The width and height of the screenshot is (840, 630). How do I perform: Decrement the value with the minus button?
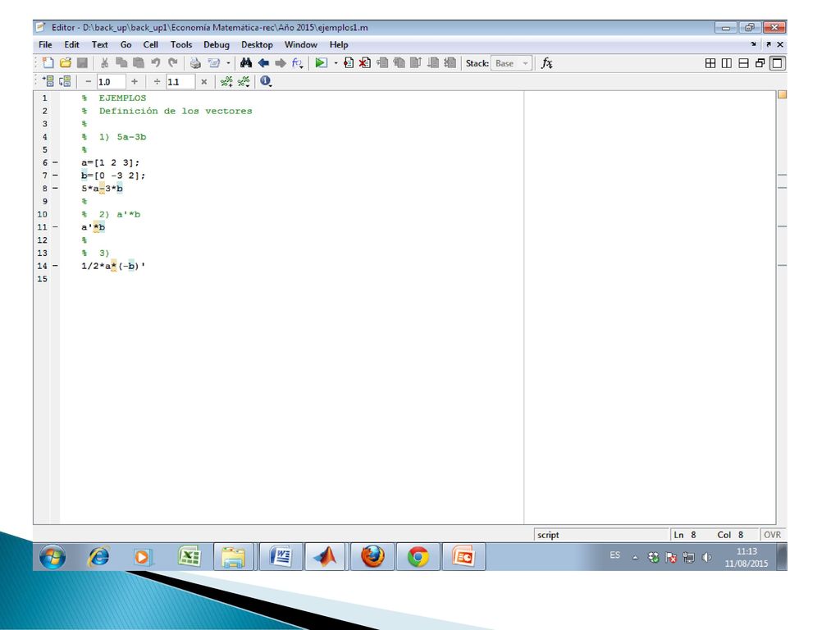coord(89,81)
